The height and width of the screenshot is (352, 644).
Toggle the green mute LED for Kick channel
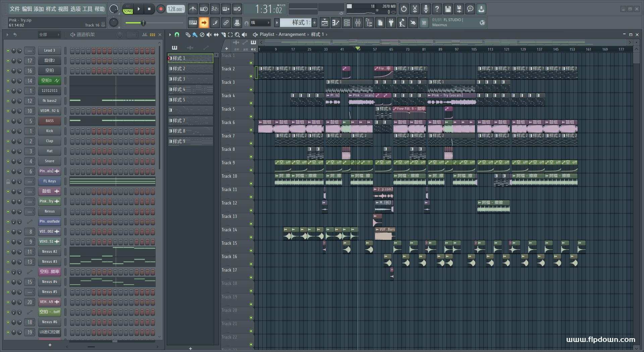point(8,131)
